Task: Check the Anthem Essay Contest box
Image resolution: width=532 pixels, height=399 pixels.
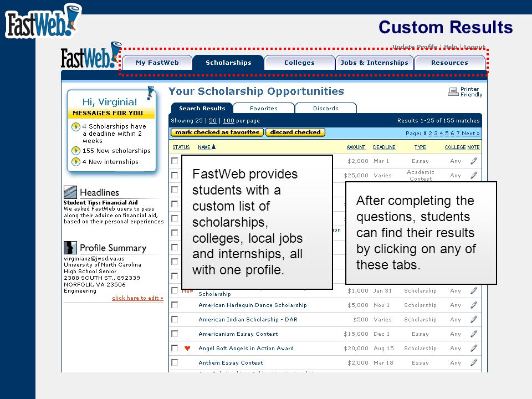Action: (x=175, y=362)
